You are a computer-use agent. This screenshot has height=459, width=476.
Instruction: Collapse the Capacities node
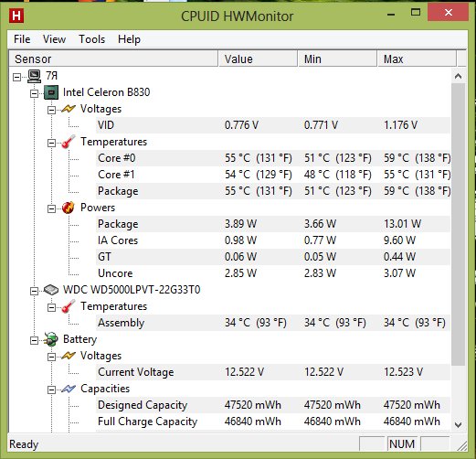coord(51,390)
